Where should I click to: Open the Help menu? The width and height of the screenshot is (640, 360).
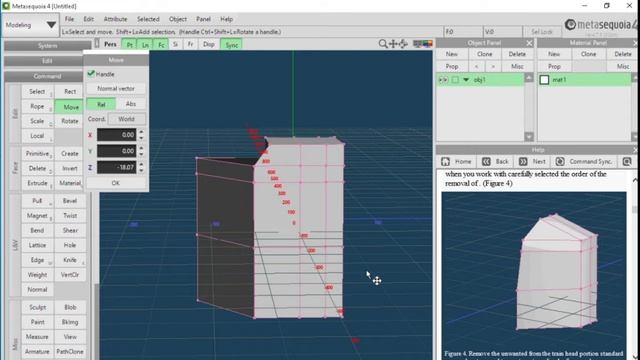click(x=227, y=19)
